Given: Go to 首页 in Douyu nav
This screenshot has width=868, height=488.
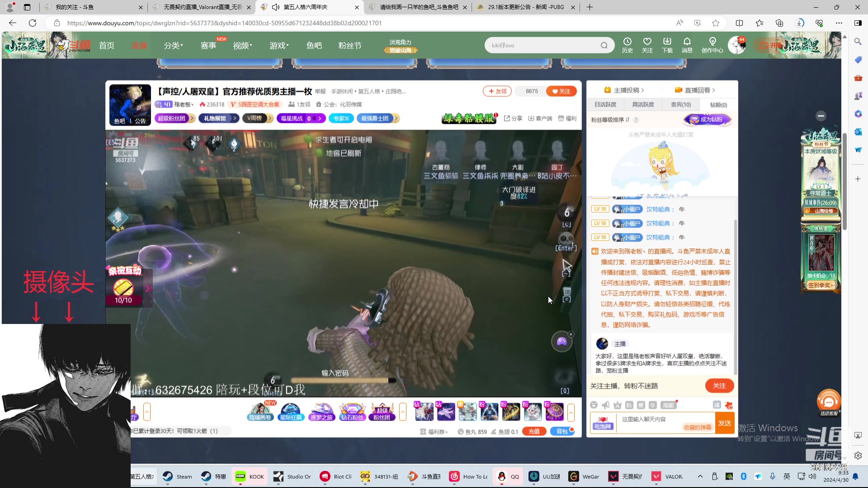Looking at the screenshot, I should [107, 45].
